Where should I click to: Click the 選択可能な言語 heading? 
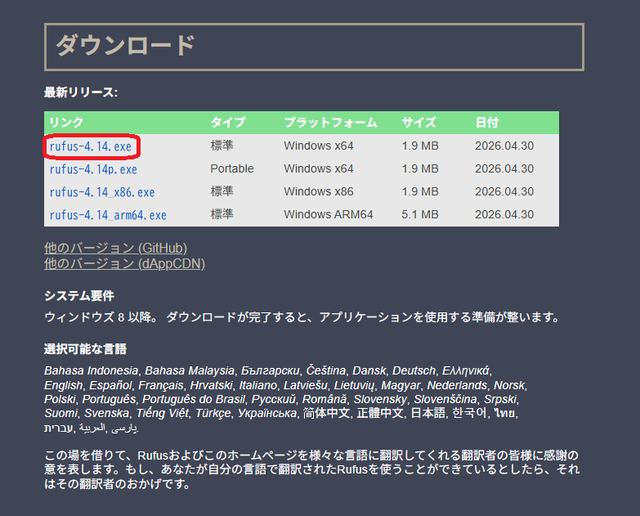click(85, 349)
